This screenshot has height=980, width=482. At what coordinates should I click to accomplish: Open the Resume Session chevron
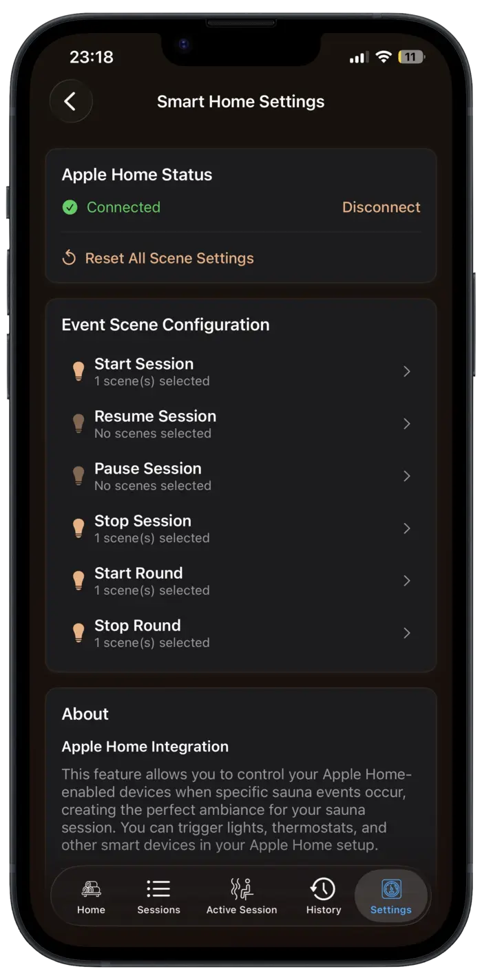(x=406, y=423)
